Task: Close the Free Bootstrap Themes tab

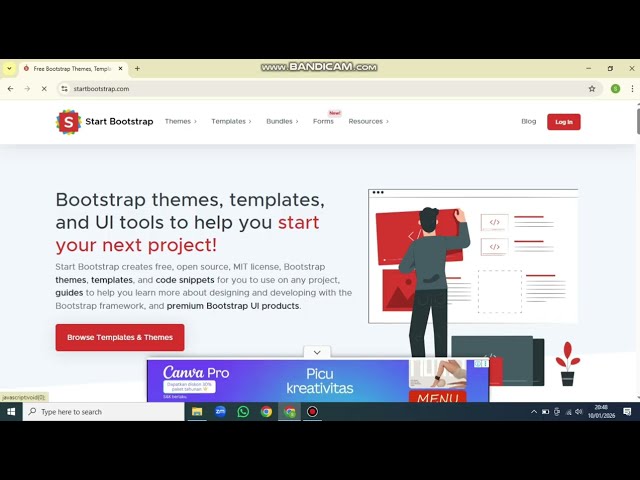Action: point(120,69)
